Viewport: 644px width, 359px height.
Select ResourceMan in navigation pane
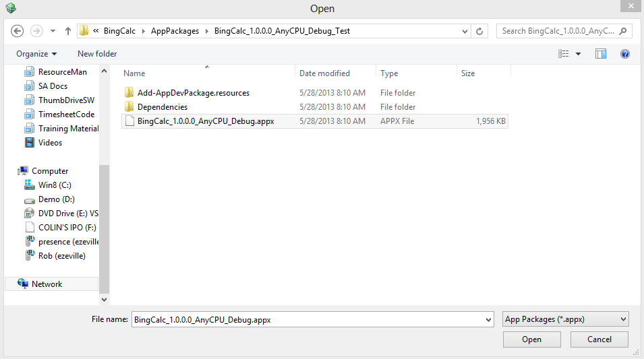pyautogui.click(x=63, y=72)
